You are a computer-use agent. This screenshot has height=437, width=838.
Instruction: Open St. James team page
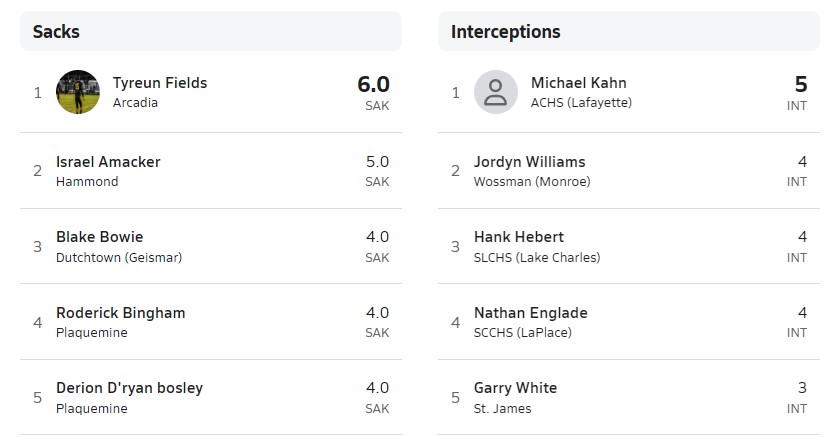(502, 409)
